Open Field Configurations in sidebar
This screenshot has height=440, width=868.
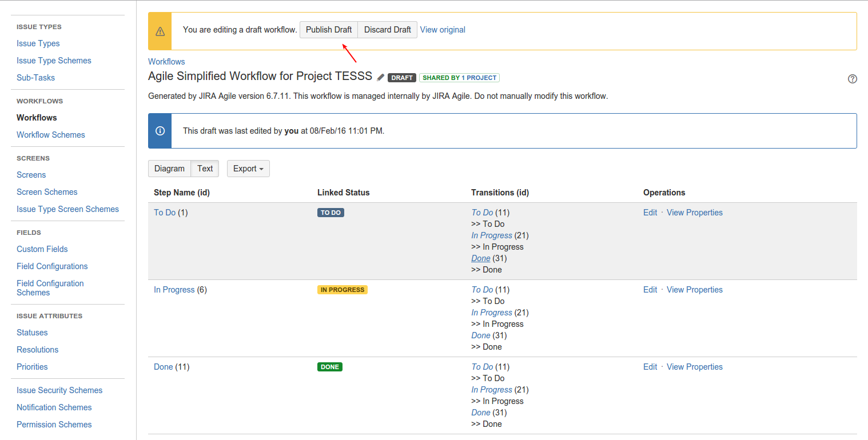(x=52, y=266)
